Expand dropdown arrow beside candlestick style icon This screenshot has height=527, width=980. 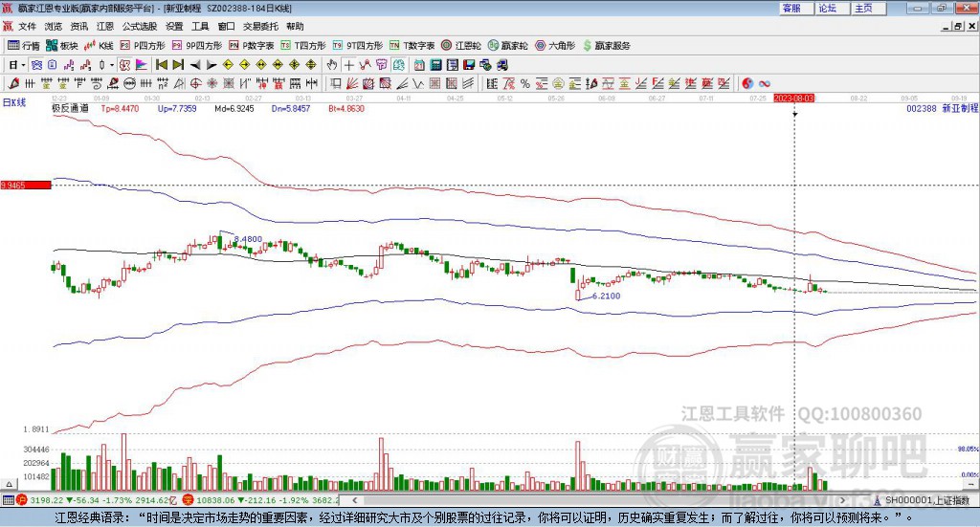click(x=112, y=65)
